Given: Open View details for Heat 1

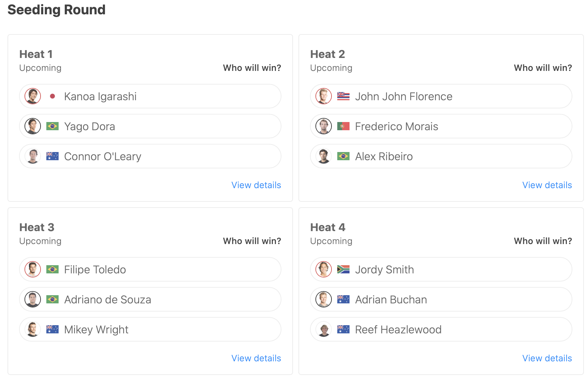Looking at the screenshot, I should (x=256, y=185).
